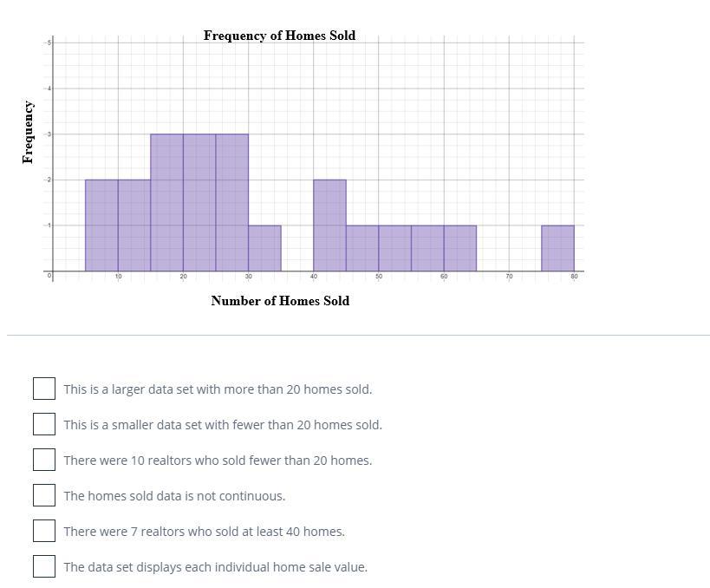The height and width of the screenshot is (588, 710).
Task: Tick '10 realtors who sold fewer than 20' checkbox
Action: (44, 460)
